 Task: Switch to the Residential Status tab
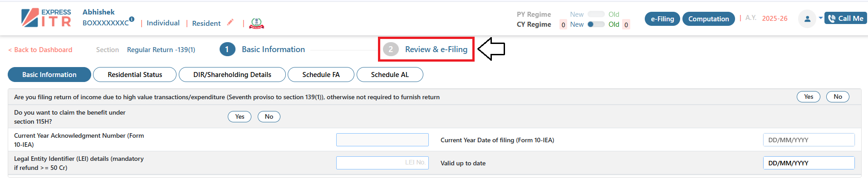[x=135, y=75]
